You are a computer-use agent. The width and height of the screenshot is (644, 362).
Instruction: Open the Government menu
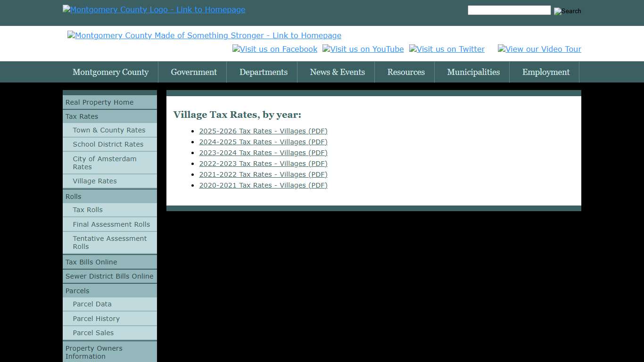(x=194, y=72)
